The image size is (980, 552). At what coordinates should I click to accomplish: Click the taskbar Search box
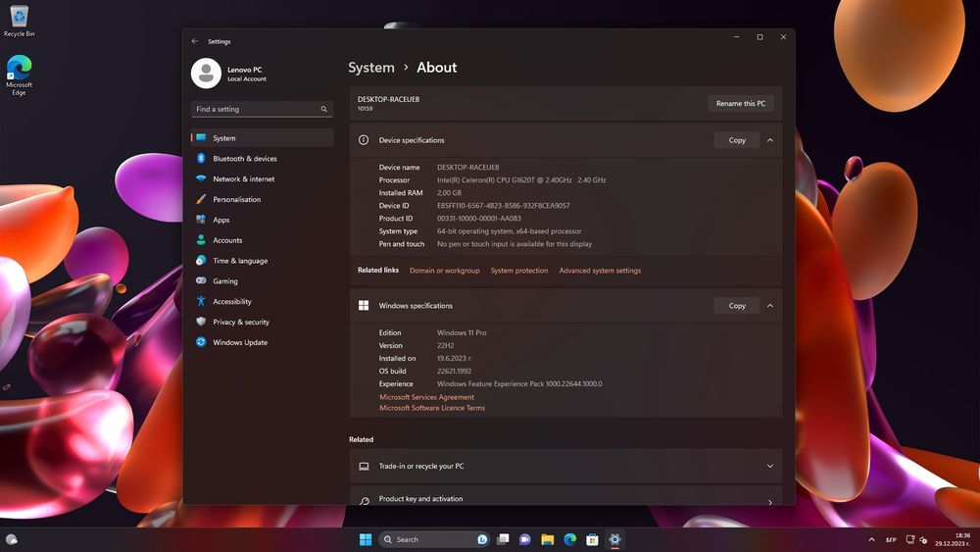[434, 539]
